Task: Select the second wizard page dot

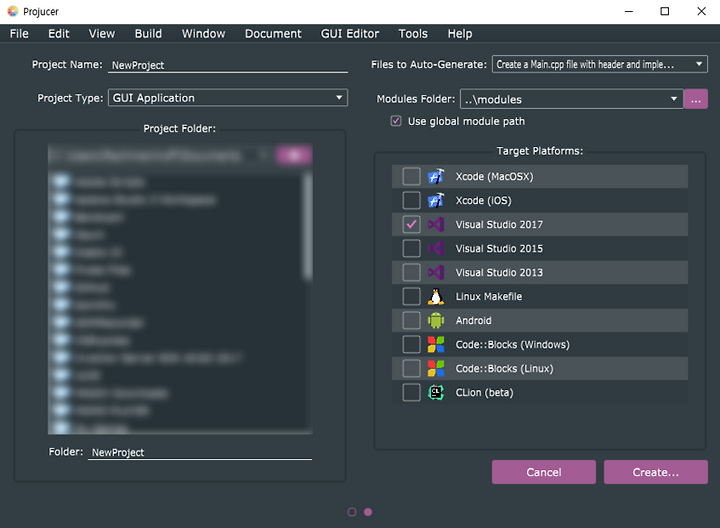Action: click(x=368, y=512)
